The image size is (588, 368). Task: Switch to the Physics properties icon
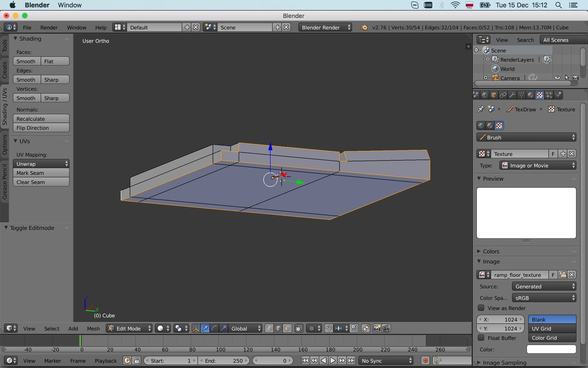558,95
